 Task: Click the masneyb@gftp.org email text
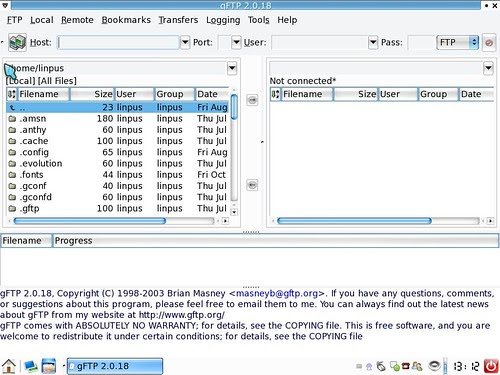click(x=277, y=293)
